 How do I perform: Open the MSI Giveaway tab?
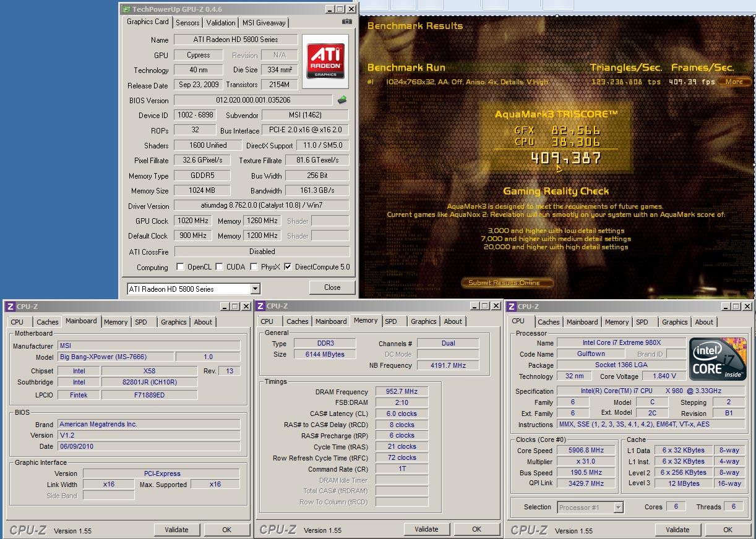(x=264, y=23)
